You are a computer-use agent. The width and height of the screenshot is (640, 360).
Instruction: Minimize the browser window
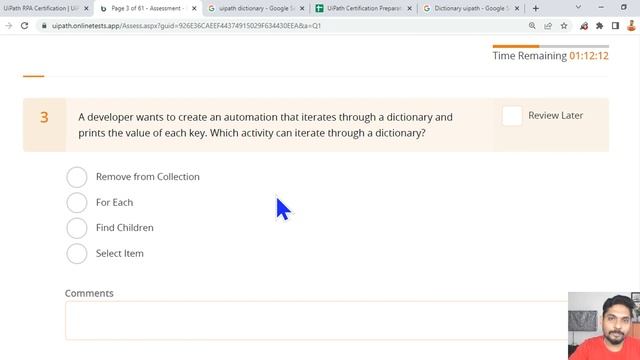[601, 7]
